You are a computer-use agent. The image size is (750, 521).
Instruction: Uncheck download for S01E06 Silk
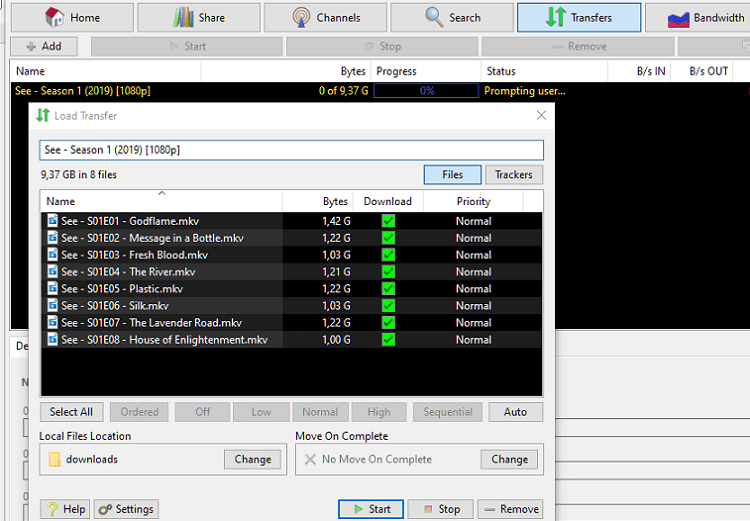tap(388, 306)
